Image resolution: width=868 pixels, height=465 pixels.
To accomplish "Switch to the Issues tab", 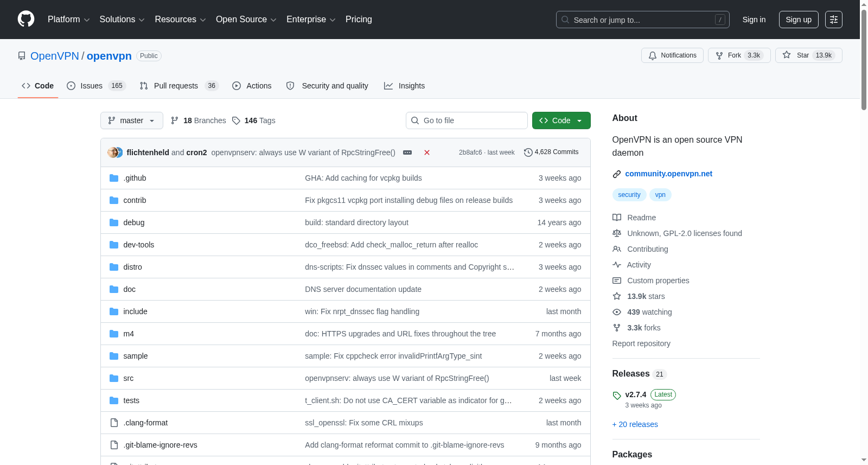I will (x=96, y=86).
